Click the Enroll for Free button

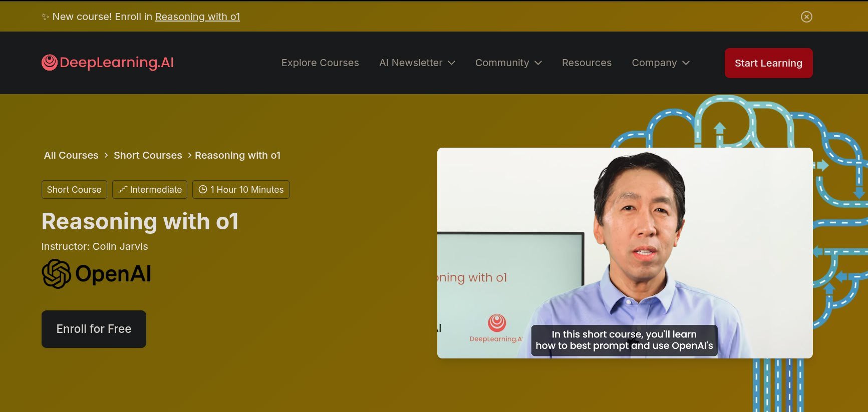click(94, 329)
